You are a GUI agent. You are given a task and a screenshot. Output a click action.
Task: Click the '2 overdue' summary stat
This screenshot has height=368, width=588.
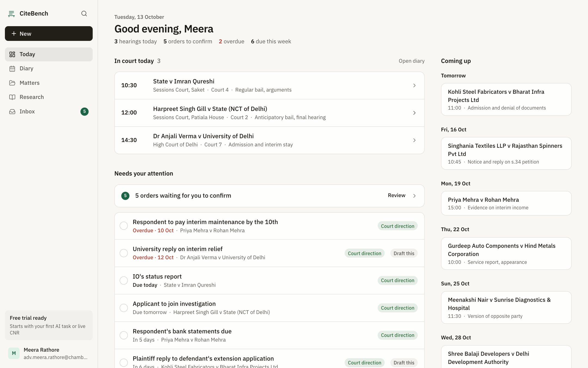231,41
